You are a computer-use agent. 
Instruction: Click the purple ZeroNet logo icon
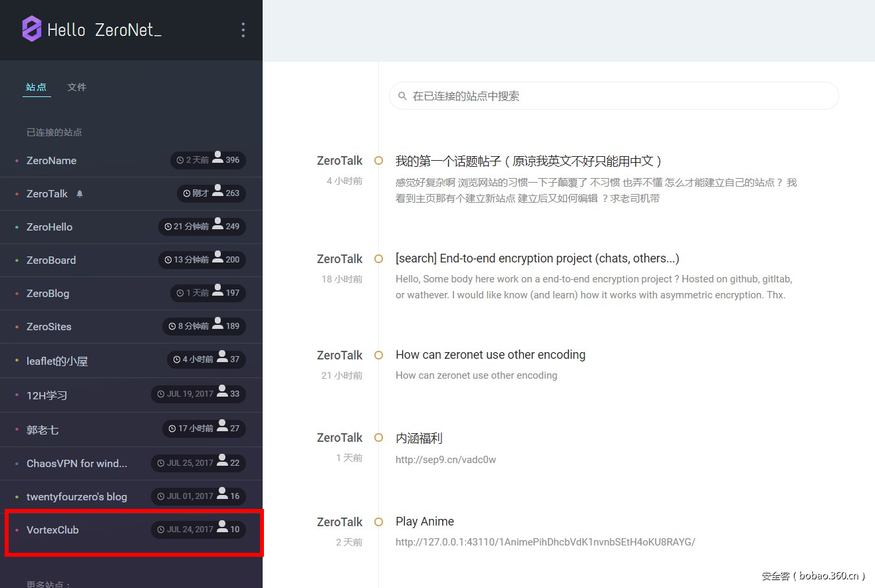32,29
